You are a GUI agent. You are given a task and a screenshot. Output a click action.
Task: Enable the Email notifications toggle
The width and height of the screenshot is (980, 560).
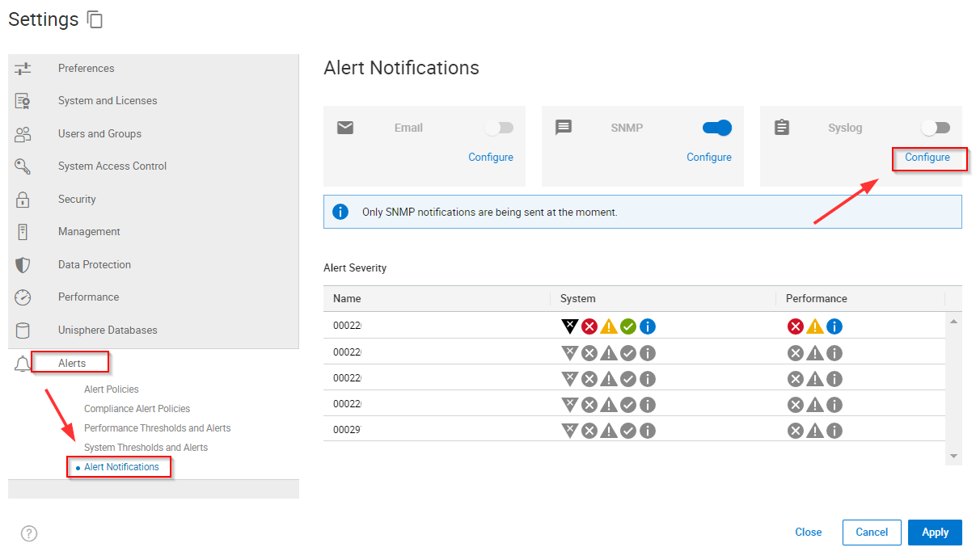[499, 128]
